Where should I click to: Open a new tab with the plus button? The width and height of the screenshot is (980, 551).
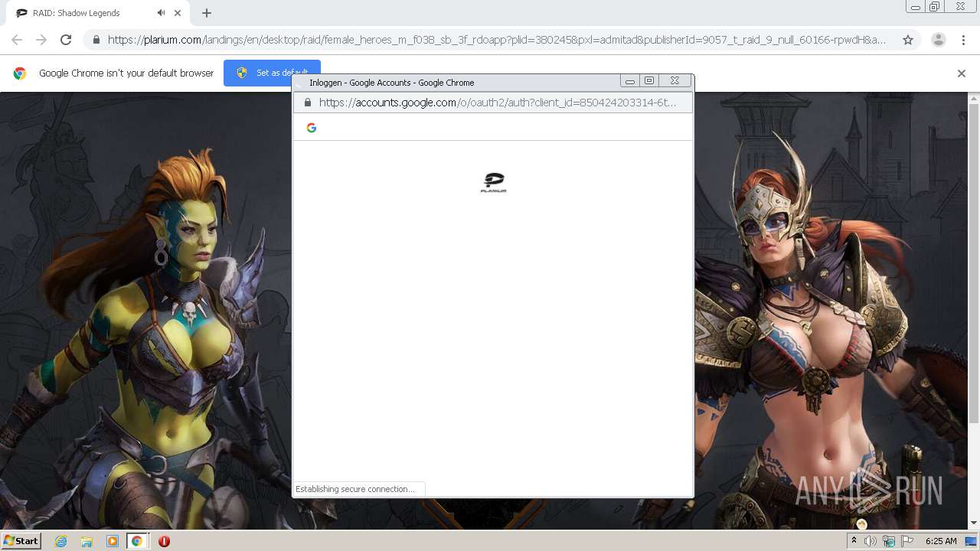(207, 13)
